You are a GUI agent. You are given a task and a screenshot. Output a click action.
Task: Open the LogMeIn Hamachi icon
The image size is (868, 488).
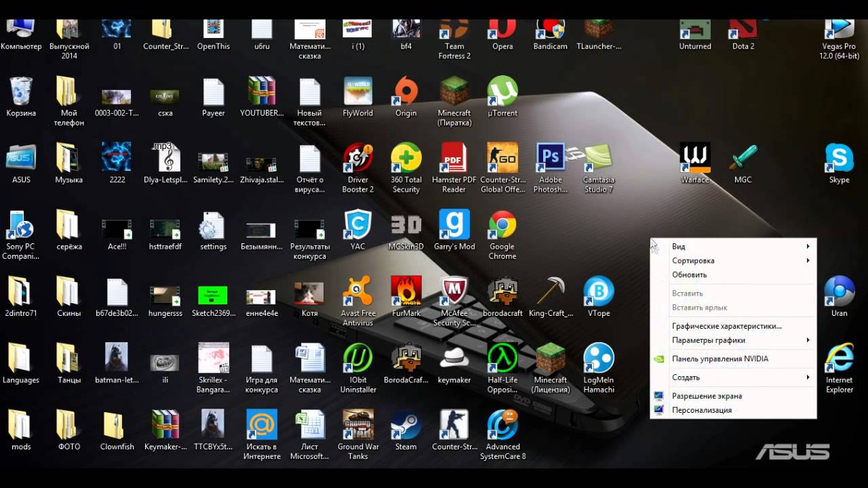click(599, 367)
